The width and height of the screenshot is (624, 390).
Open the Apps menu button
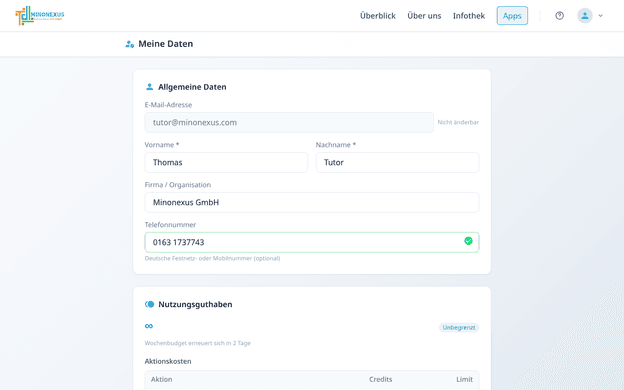click(x=512, y=16)
